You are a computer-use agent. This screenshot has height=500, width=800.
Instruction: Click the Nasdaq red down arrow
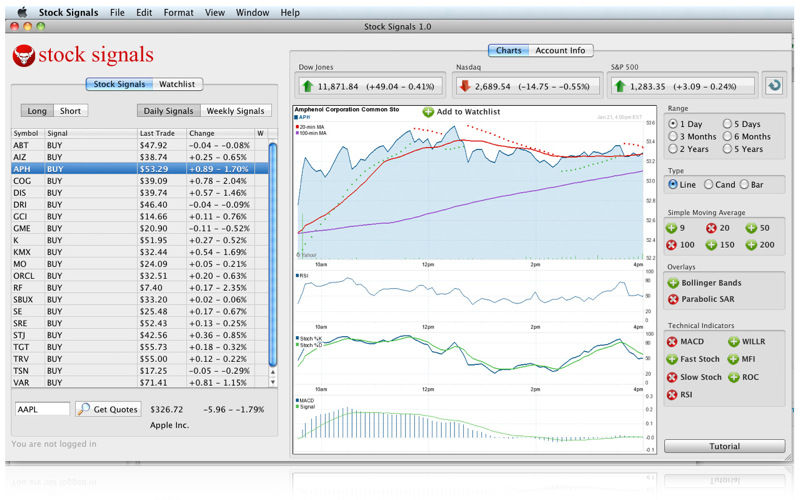click(x=464, y=86)
